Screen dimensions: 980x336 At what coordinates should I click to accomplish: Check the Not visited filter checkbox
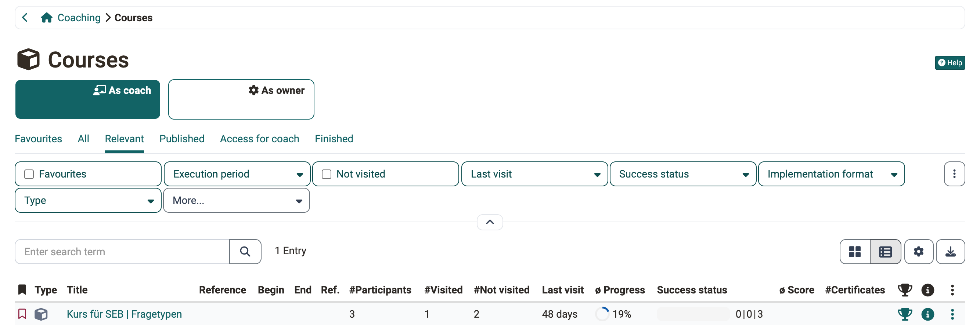coord(327,174)
